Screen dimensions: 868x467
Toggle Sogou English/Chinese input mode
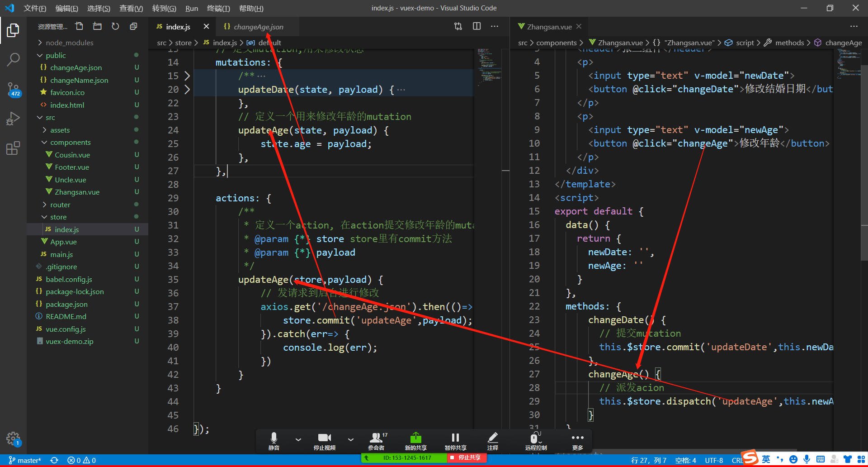click(x=766, y=459)
